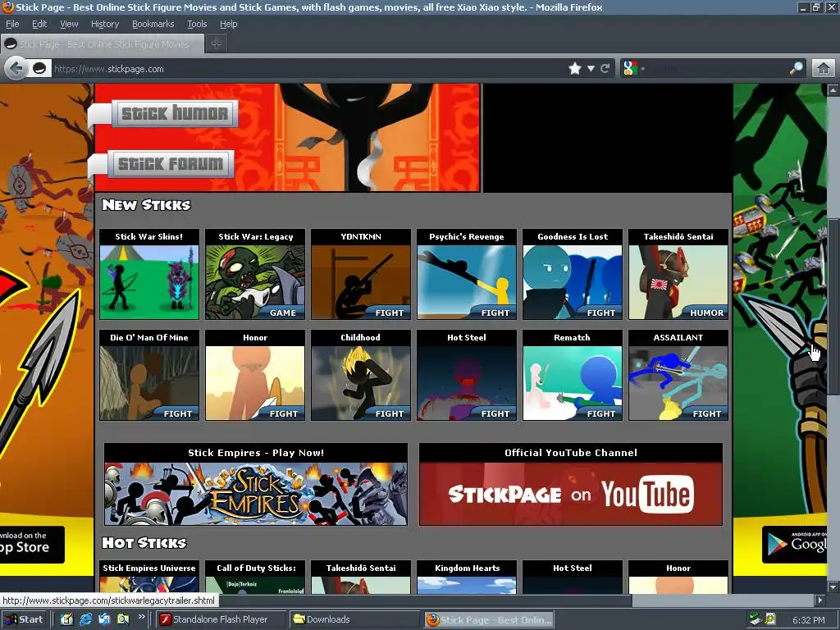Reload the page with the refresh icon
Screen dimensions: 840x630
point(605,69)
